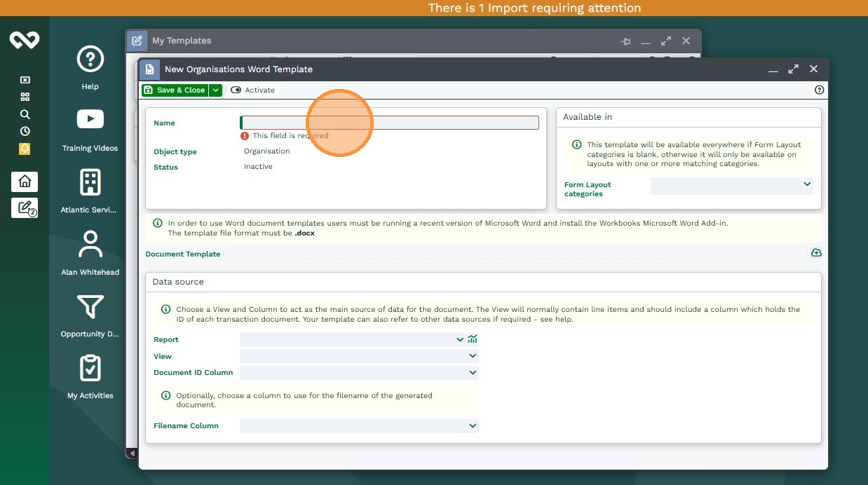Image resolution: width=868 pixels, height=485 pixels.
Task: Click the My Templates window title icon
Action: [137, 41]
